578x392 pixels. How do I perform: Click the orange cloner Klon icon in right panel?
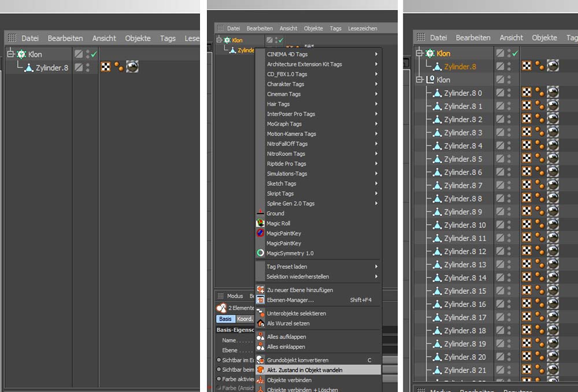pyautogui.click(x=430, y=53)
